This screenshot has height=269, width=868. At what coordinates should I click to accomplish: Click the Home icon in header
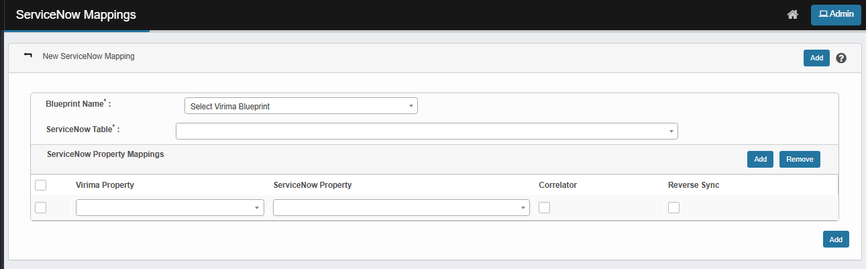[792, 15]
